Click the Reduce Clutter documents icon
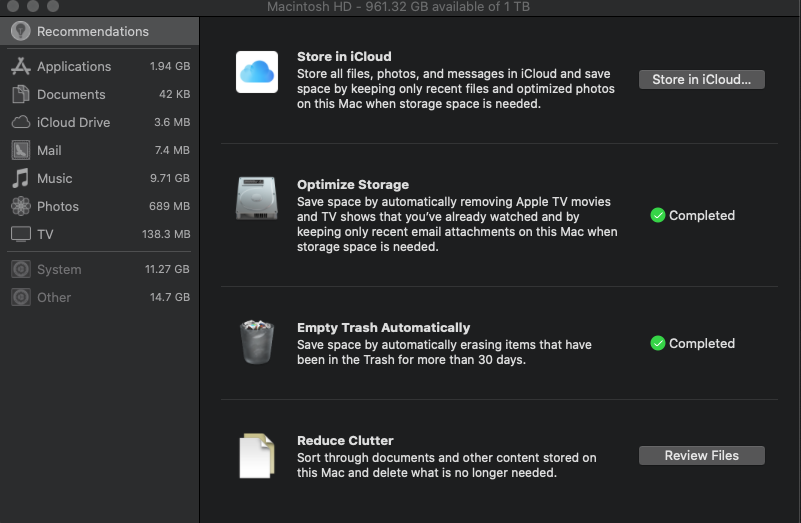The width and height of the screenshot is (801, 523). tap(257, 455)
